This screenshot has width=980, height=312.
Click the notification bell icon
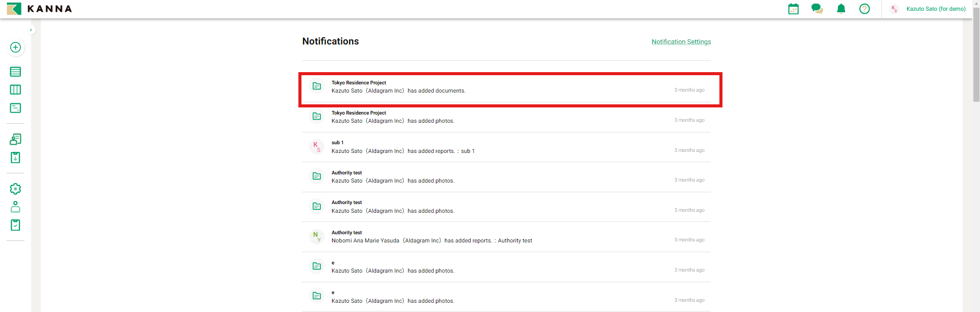tap(841, 9)
